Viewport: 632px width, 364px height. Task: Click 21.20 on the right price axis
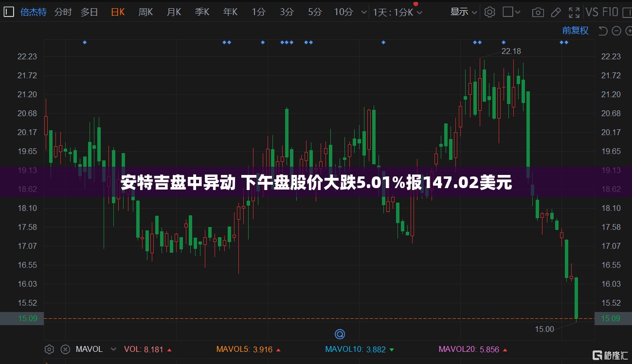click(611, 94)
